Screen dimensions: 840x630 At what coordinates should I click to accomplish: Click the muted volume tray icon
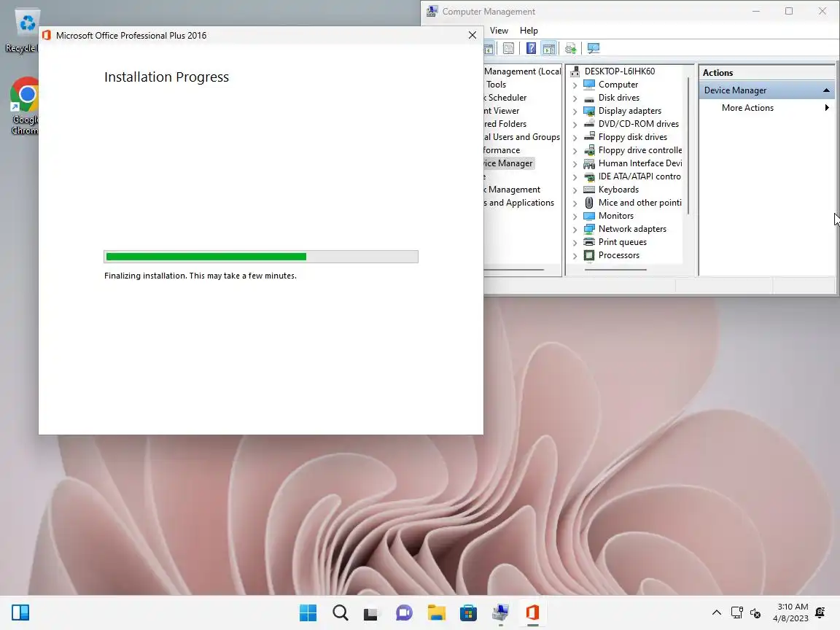755,612
